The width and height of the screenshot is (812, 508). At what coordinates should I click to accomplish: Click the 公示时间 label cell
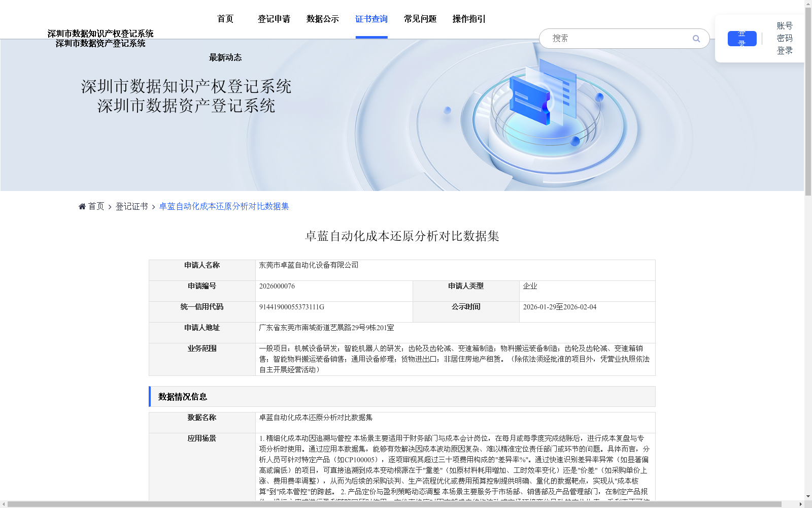[466, 312]
